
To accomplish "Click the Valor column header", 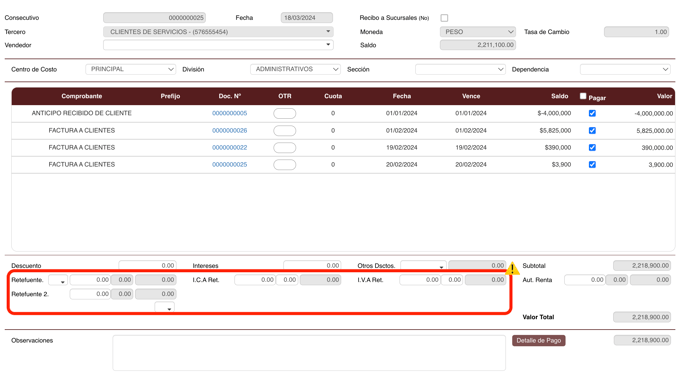I will tap(664, 96).
